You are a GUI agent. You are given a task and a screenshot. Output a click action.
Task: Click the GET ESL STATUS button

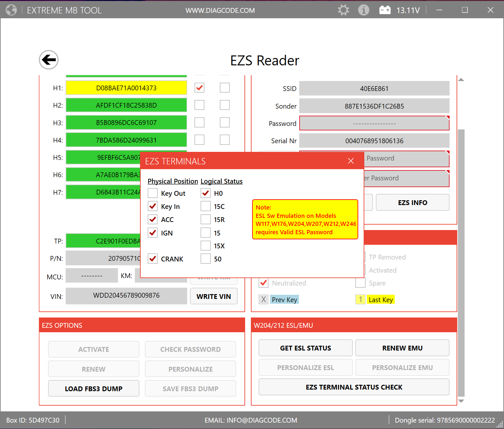pos(305,348)
